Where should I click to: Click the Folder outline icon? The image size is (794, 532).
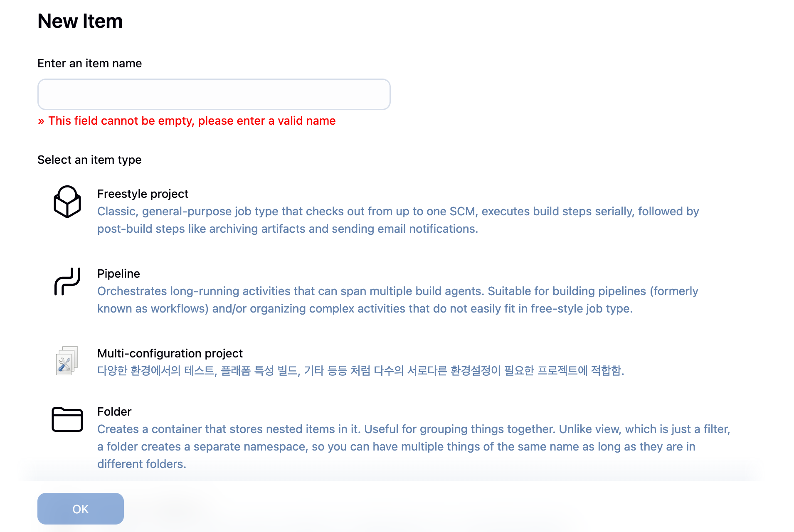pos(67,419)
